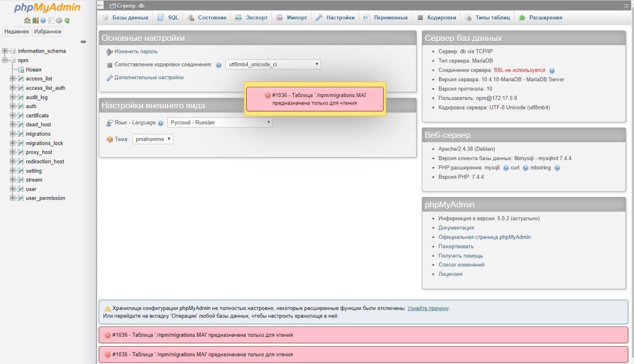634x364 pixels.
Task: Switch to the SQL tab
Action: [x=168, y=18]
